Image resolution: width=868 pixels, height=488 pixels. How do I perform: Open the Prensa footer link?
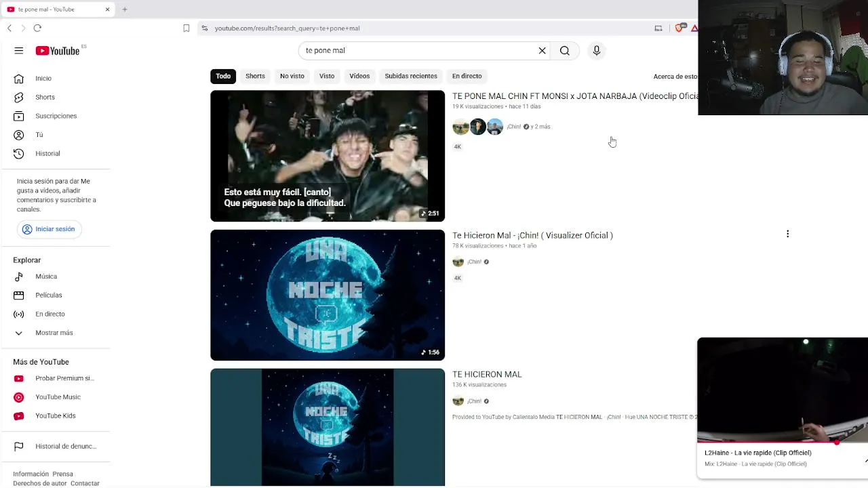tap(62, 474)
